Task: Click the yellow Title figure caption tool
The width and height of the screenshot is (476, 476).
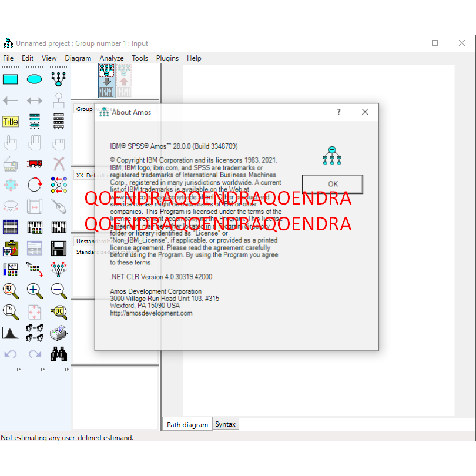Action: pos(11,122)
